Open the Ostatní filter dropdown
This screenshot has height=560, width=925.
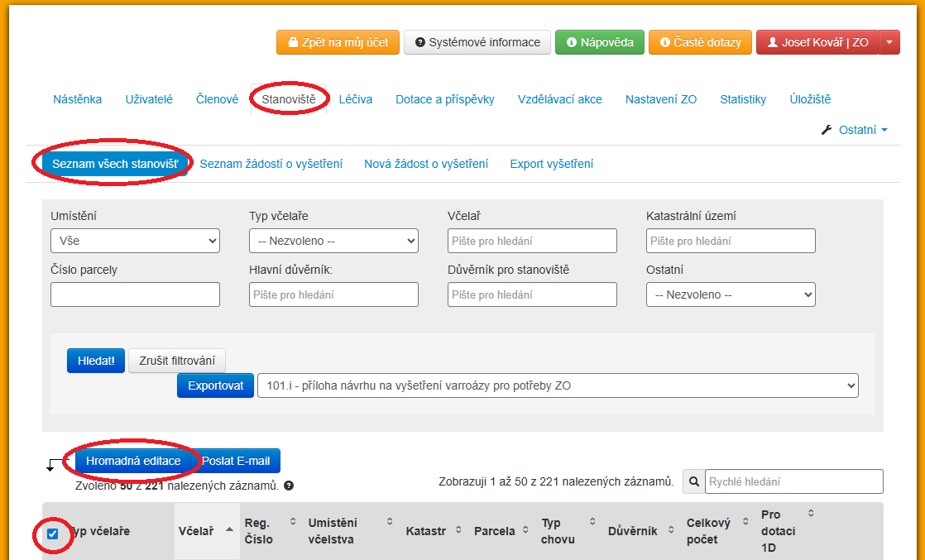pos(731,294)
